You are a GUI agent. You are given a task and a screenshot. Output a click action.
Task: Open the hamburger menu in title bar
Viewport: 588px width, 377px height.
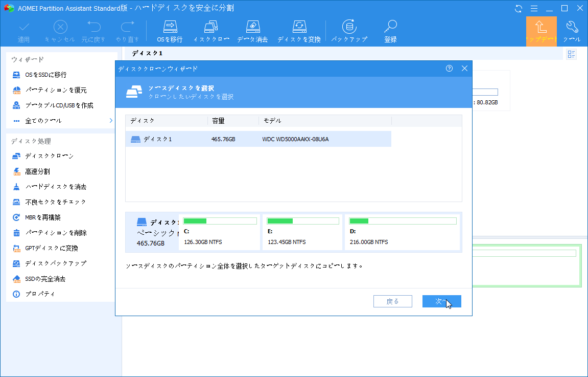pyautogui.click(x=534, y=8)
